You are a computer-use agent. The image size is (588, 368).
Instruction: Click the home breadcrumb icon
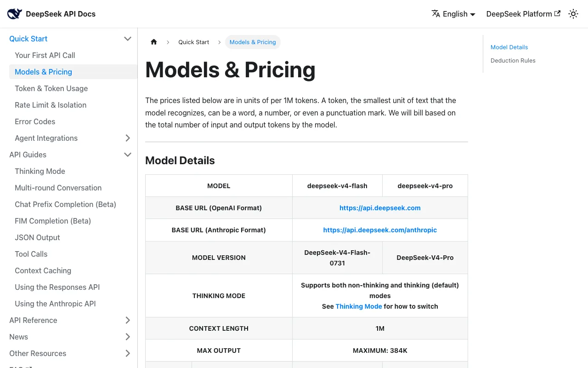[x=154, y=42]
